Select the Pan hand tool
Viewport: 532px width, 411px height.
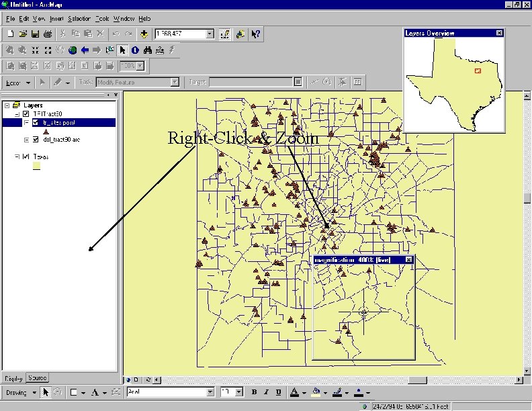(60, 50)
